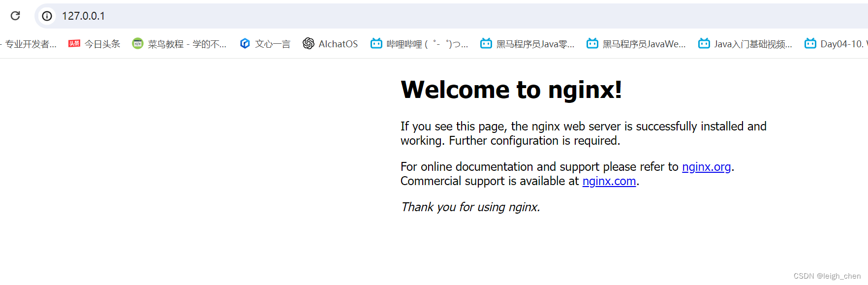Open the Day04-10 bookmark
Screen dimensions: 868x285
coord(836,44)
